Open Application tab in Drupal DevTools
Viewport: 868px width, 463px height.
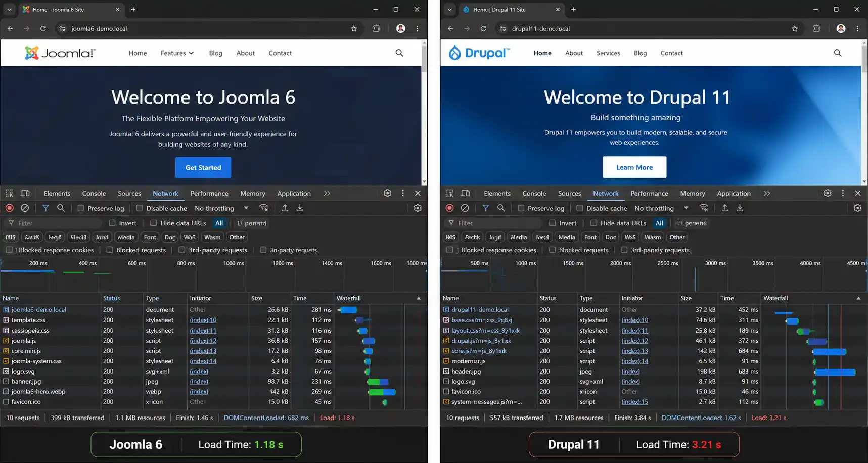click(x=734, y=193)
